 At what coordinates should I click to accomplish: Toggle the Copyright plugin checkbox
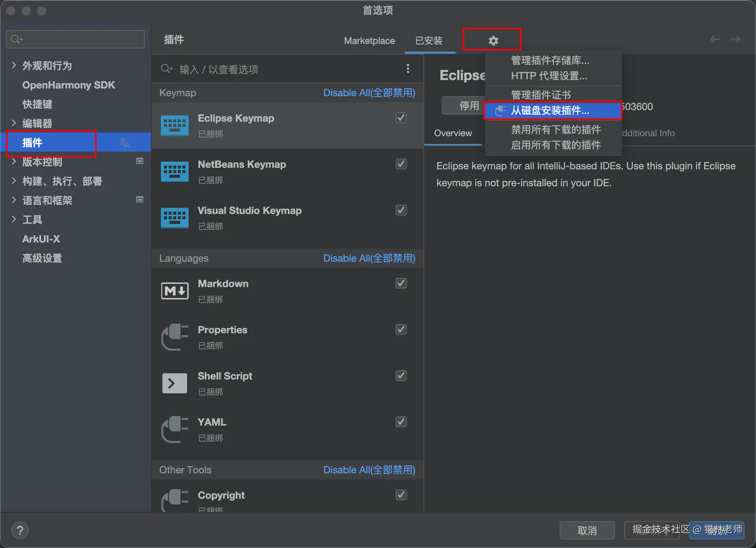(x=401, y=495)
